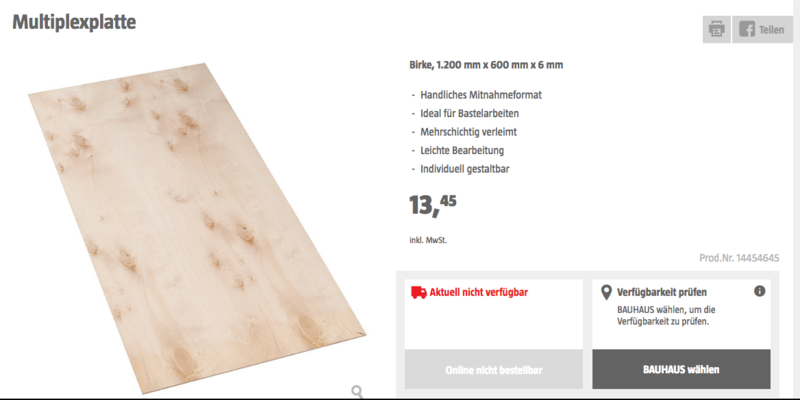Screen dimensions: 800x400
Task: Click the 13,45 price
Action: 433,206
